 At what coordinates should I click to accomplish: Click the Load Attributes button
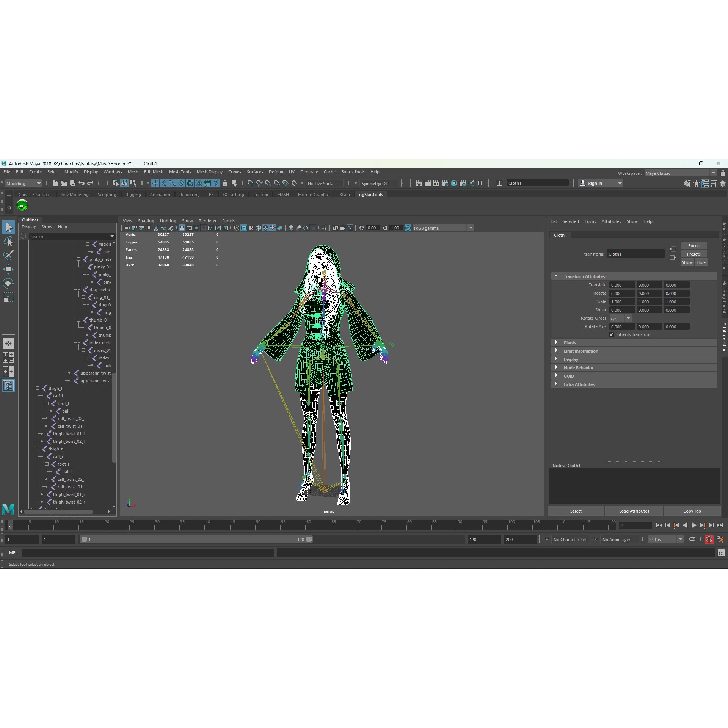(634, 511)
